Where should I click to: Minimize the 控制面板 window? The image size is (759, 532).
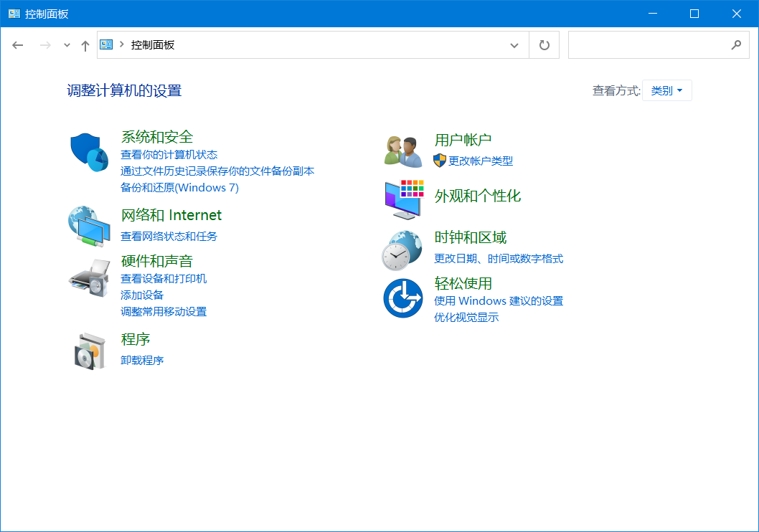pyautogui.click(x=653, y=14)
